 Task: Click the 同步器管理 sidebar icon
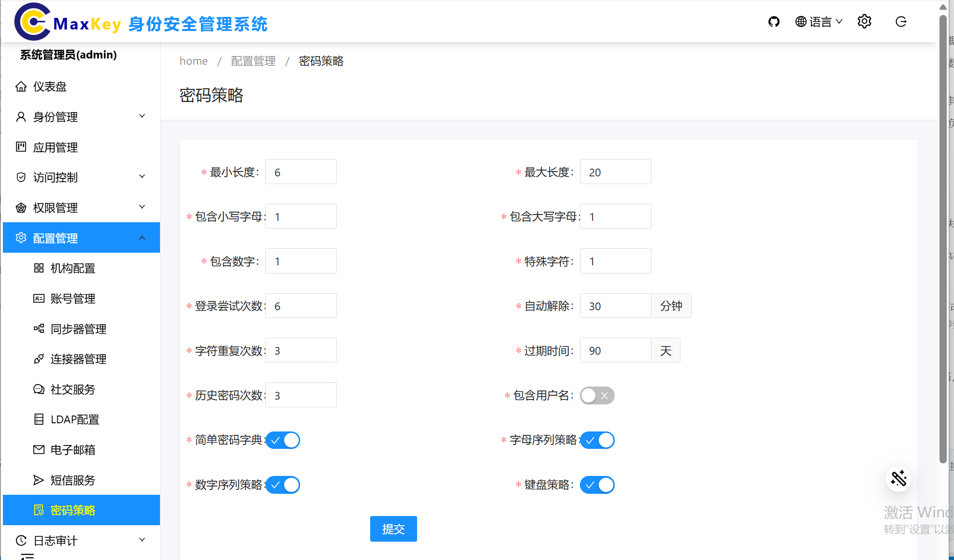(39, 329)
